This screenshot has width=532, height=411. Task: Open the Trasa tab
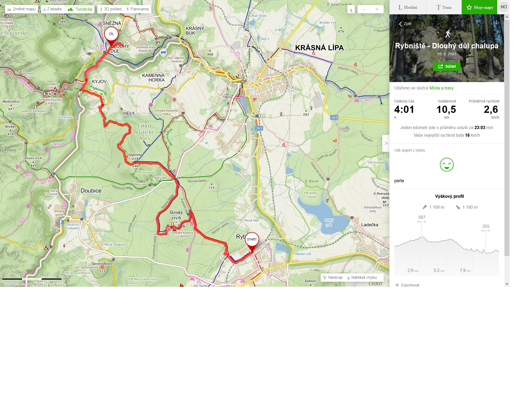tap(444, 7)
